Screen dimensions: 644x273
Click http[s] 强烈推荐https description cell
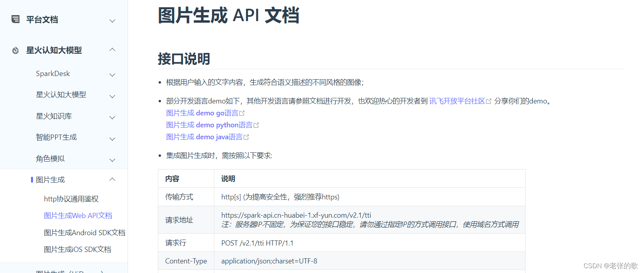[370, 197]
